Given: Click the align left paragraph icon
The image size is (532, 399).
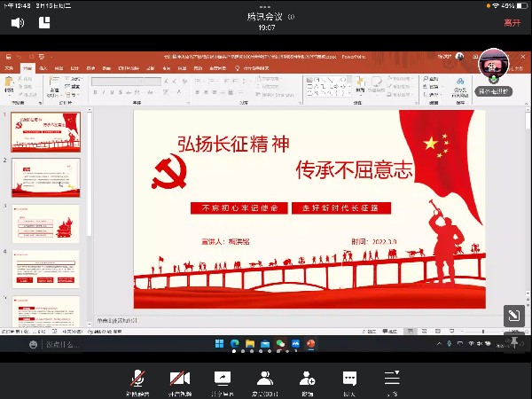Looking at the screenshot, I should point(198,92).
